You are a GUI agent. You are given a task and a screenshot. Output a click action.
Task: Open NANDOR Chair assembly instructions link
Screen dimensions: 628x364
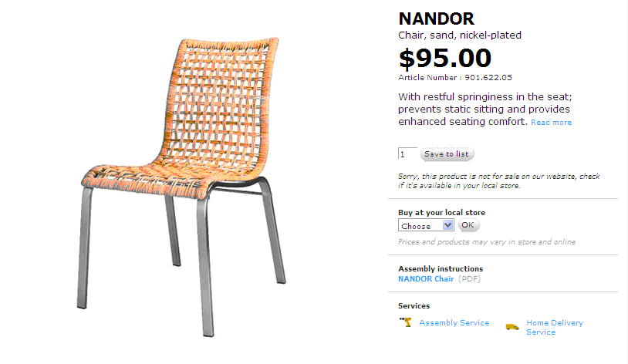[x=426, y=278]
